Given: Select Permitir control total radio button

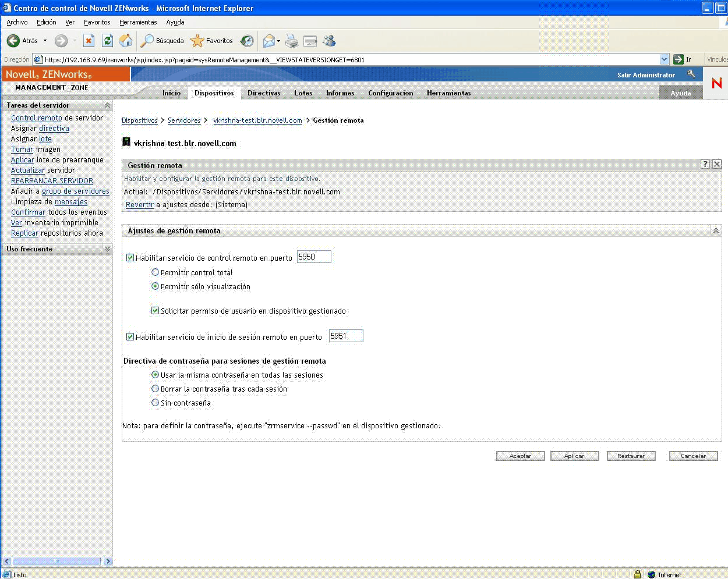Looking at the screenshot, I should (155, 272).
